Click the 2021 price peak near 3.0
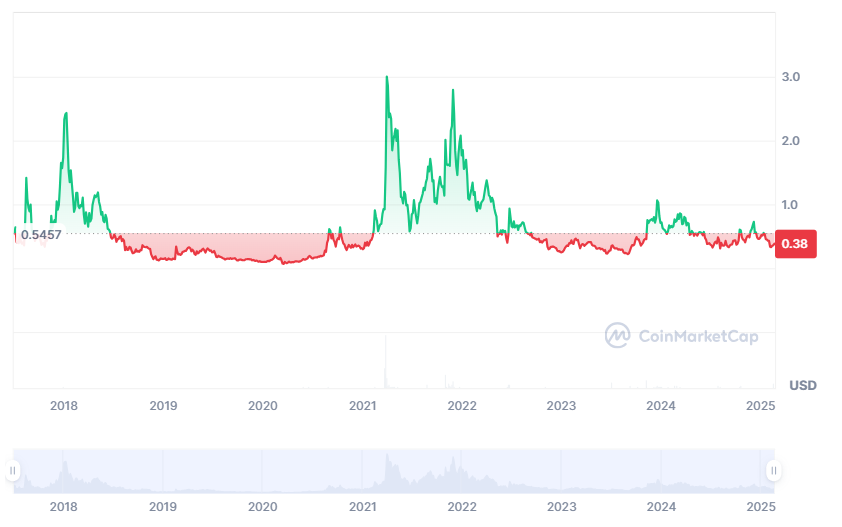The image size is (842, 527). pos(387,78)
